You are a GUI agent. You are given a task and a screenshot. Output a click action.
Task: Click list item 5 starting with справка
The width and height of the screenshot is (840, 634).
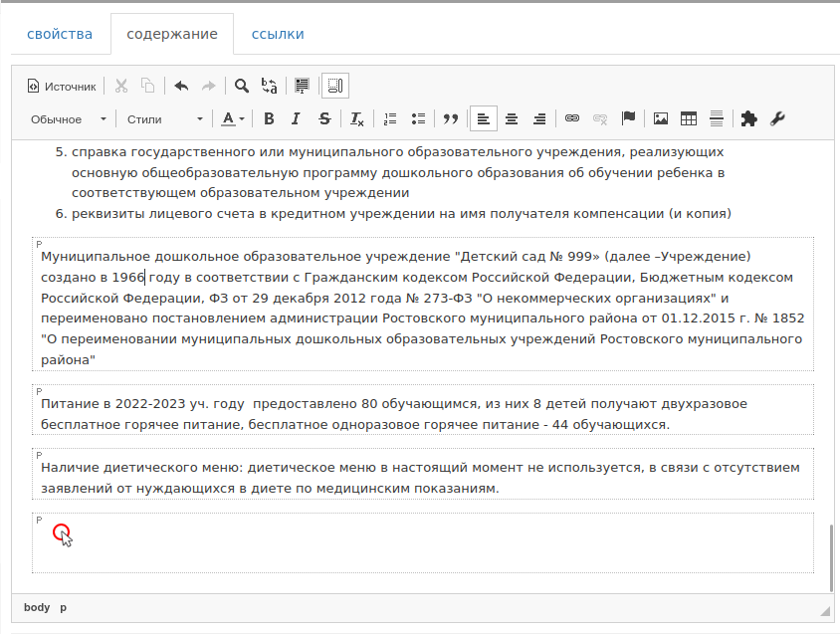click(398, 172)
